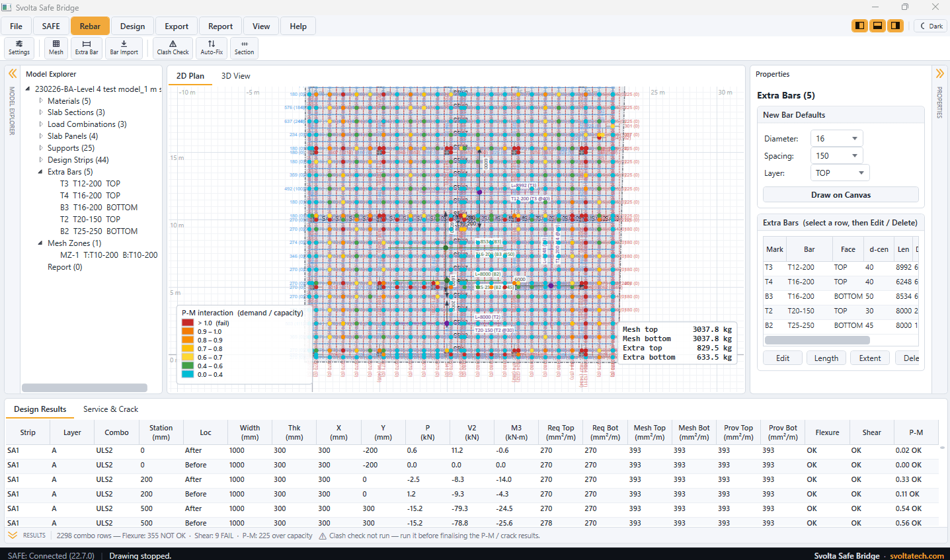This screenshot has height=560, width=950.
Task: Expand the Slab Sections (3) node
Action: [41, 112]
